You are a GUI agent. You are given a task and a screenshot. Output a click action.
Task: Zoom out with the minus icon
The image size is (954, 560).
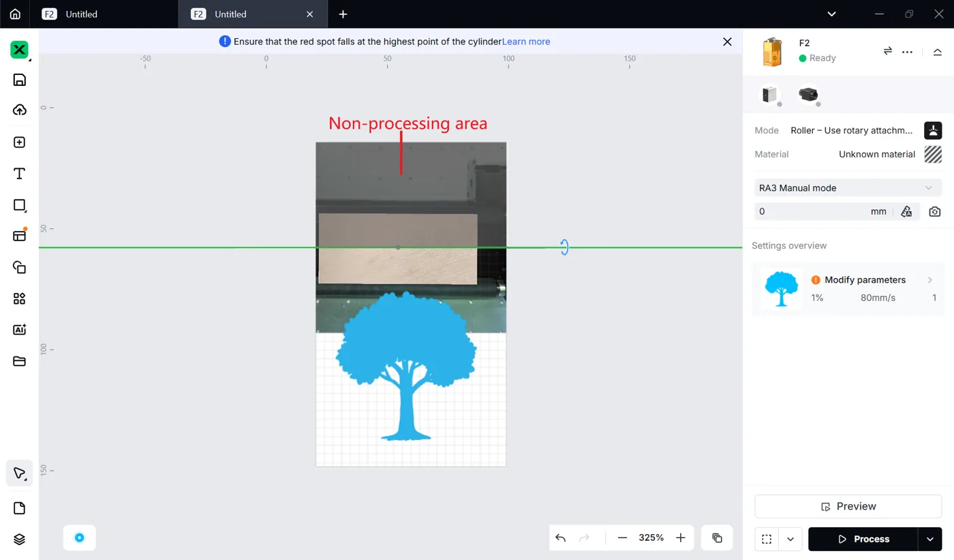coord(622,538)
